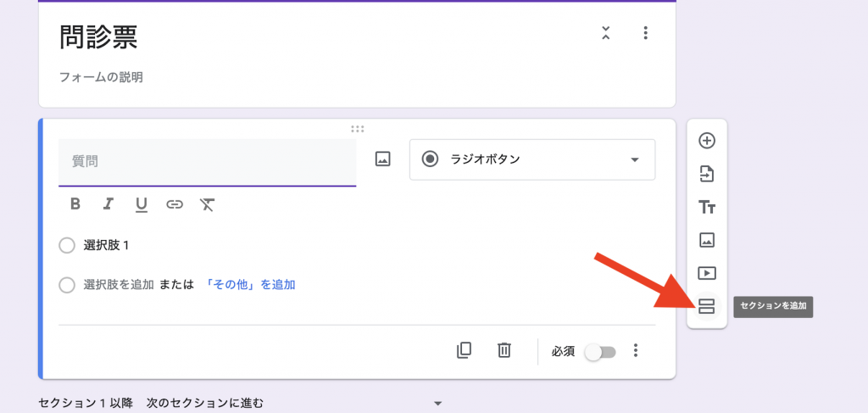
Task: Click the add question plus icon
Action: click(706, 141)
